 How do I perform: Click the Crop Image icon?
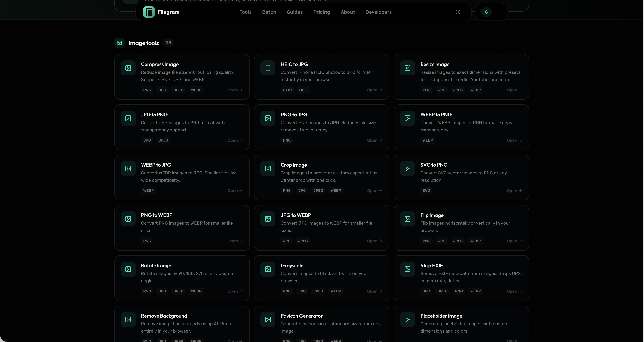tap(268, 169)
